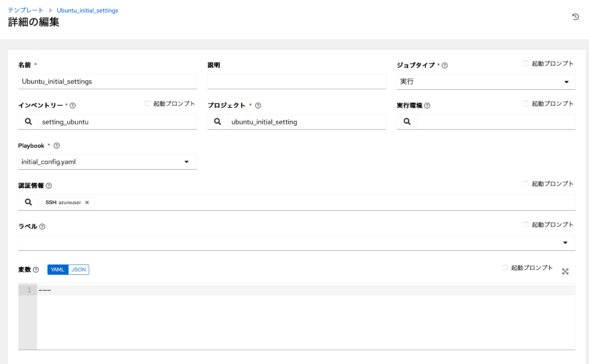The image size is (589, 364).
Task: Click the help icon next to プロジェクト
Action: pos(258,106)
